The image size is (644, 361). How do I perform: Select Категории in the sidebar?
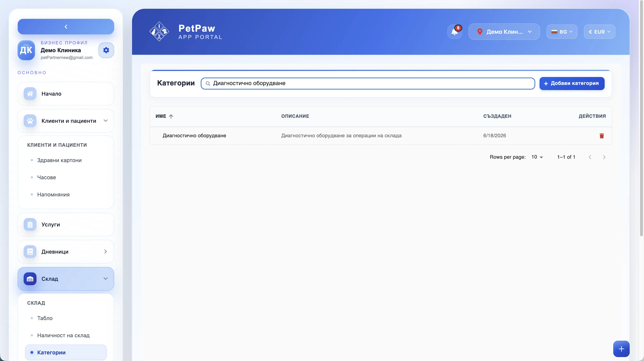click(66, 352)
